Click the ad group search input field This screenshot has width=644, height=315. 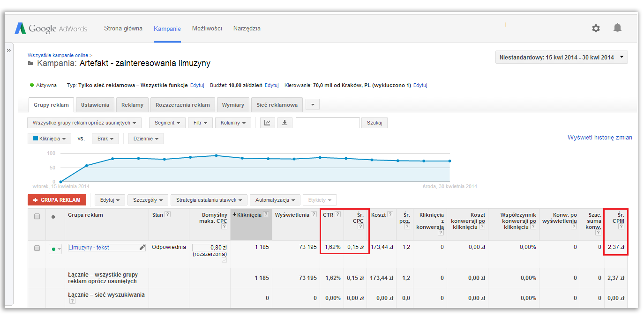point(328,123)
